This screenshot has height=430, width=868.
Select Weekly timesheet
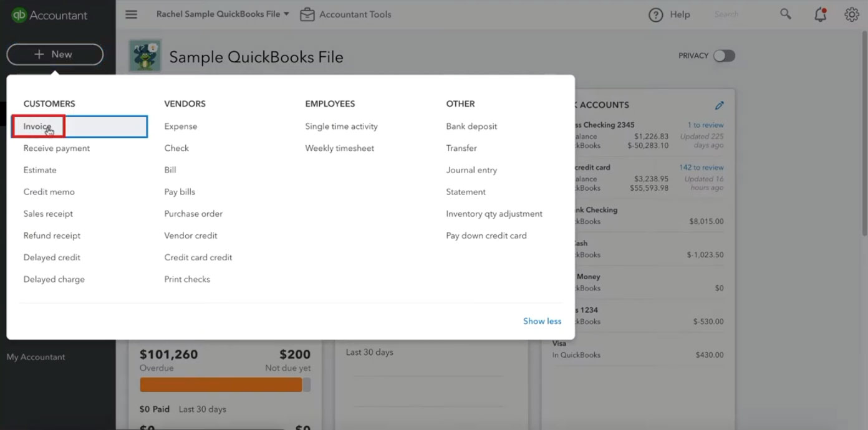[340, 148]
